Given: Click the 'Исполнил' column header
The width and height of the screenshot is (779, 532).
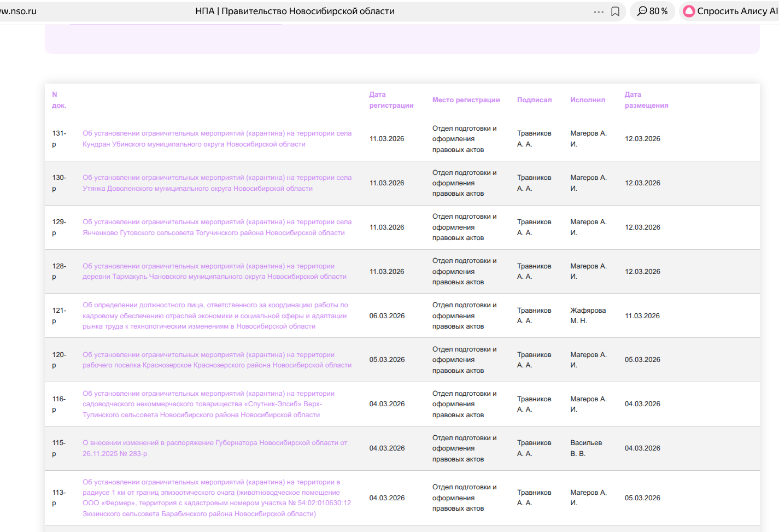Looking at the screenshot, I should (x=588, y=100).
